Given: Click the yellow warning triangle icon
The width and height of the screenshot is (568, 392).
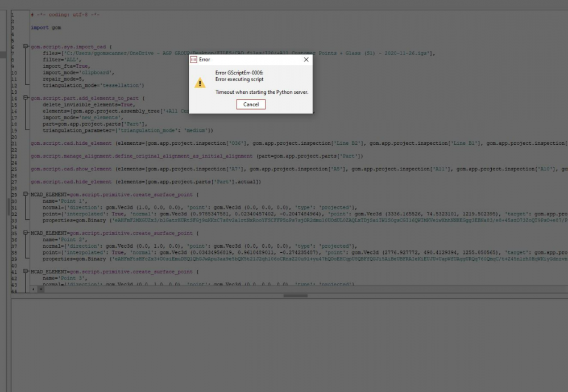Looking at the screenshot, I should 200,83.
